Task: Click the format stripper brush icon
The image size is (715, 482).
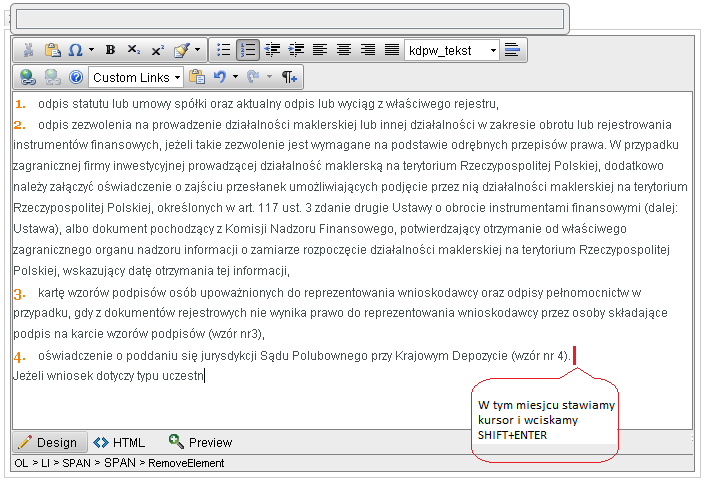Action: [181, 50]
